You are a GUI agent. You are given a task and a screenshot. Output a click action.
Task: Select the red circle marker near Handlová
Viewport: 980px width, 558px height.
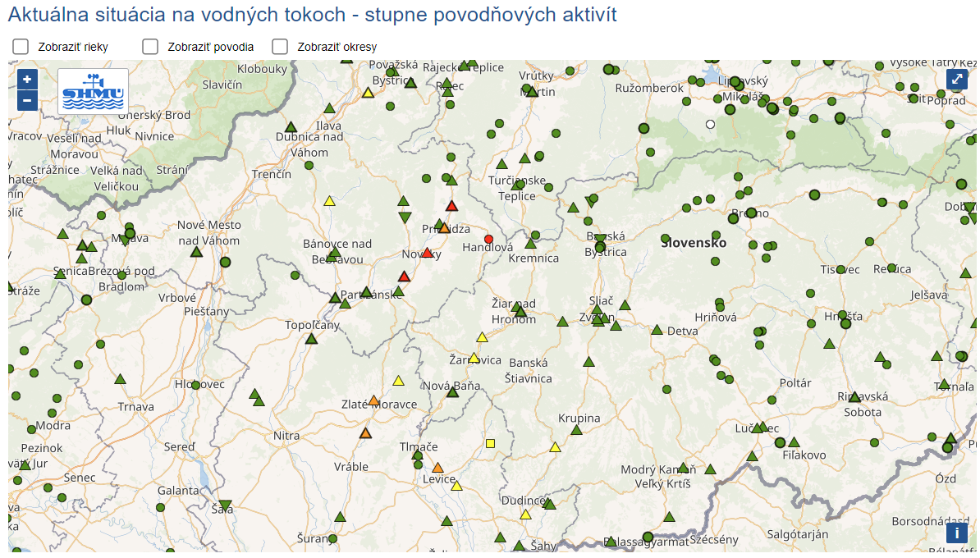(489, 240)
